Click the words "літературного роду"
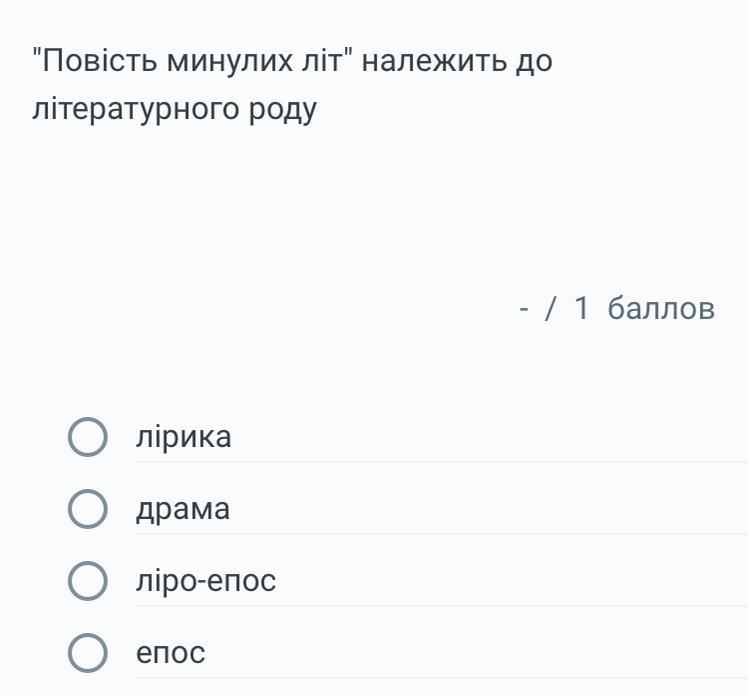 pos(174,109)
